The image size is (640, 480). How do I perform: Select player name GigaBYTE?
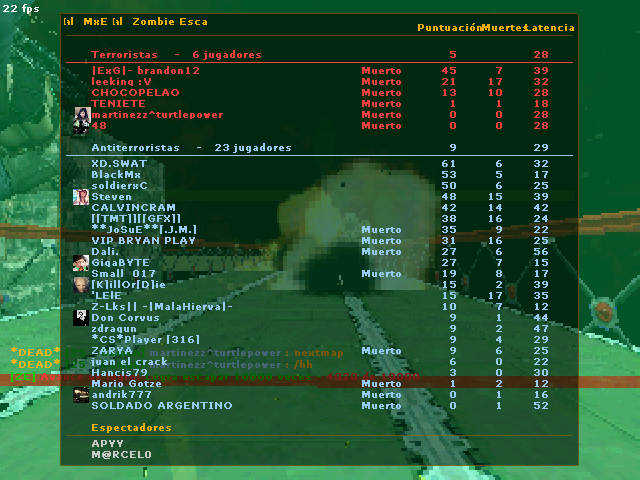(x=120, y=263)
